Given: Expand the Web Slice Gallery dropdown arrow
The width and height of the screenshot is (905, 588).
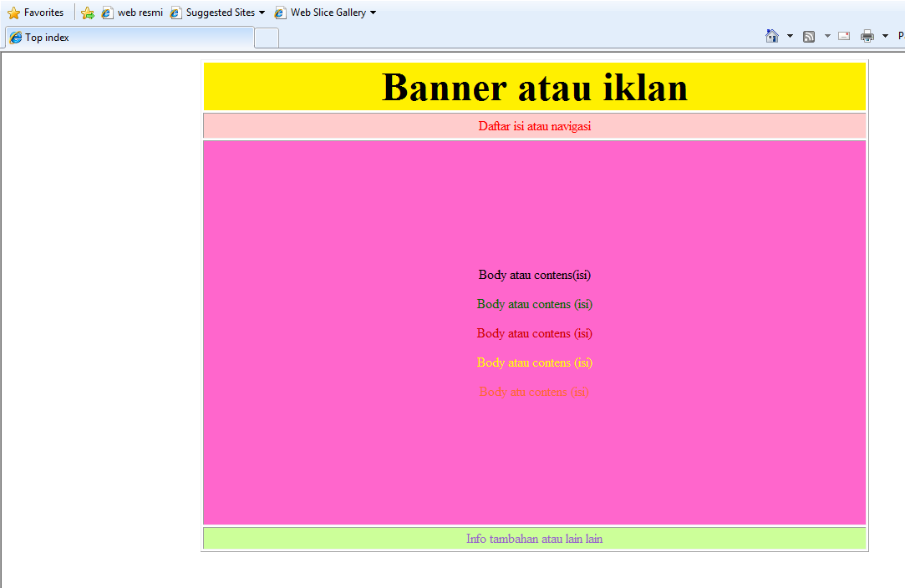Looking at the screenshot, I should point(373,13).
